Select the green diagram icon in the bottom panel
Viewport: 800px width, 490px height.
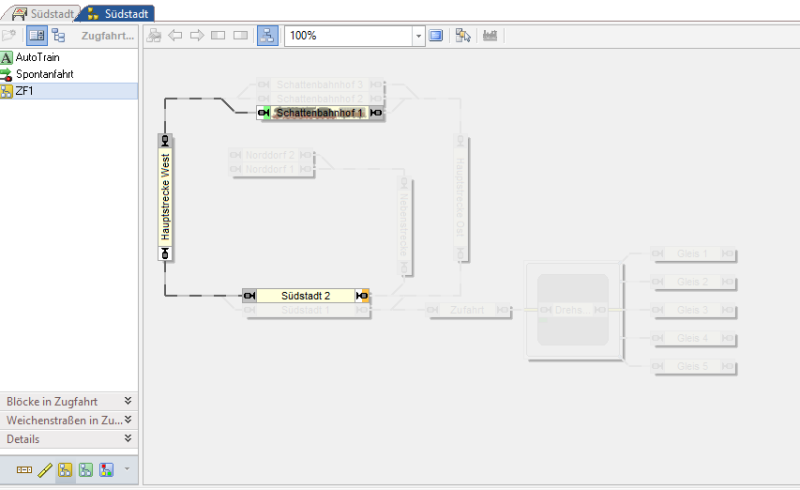[85, 469]
